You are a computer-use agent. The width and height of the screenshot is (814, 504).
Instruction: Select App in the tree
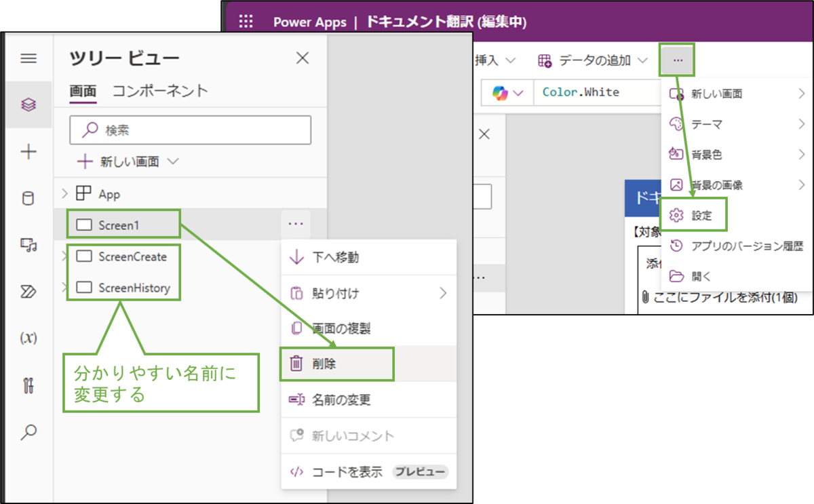(x=109, y=194)
